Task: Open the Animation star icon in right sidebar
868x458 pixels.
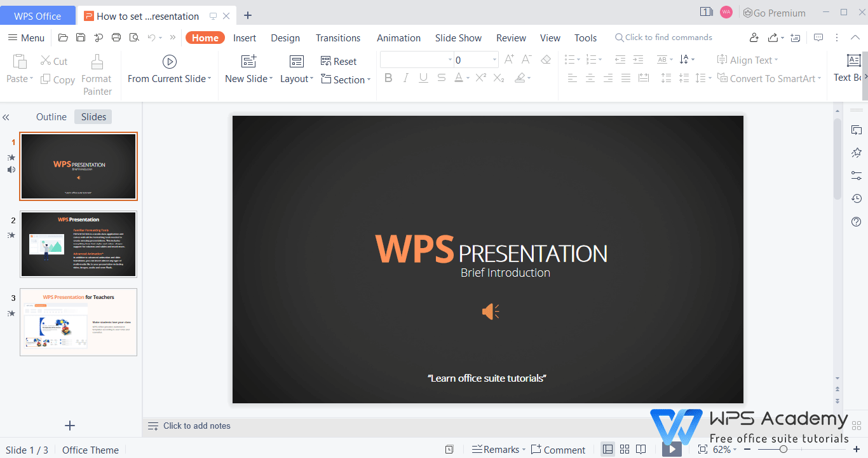Action: [857, 153]
